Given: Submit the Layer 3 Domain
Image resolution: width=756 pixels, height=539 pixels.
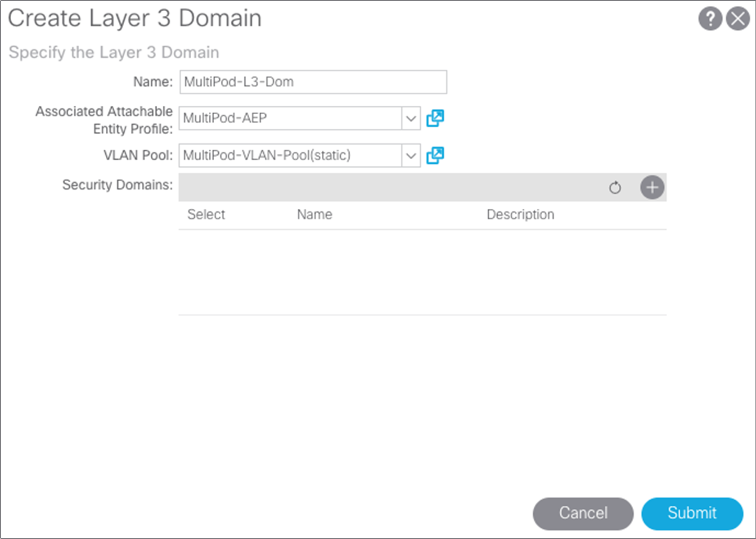Looking at the screenshot, I should 692,513.
